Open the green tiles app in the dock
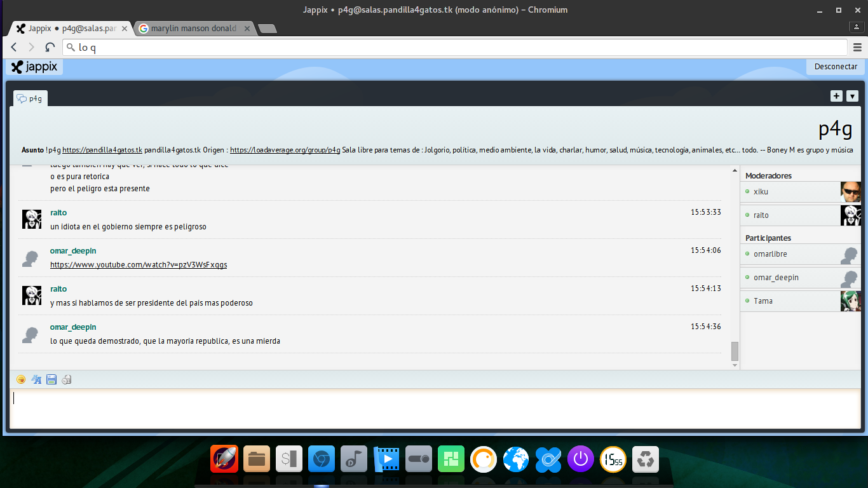The image size is (868, 488). click(x=451, y=459)
